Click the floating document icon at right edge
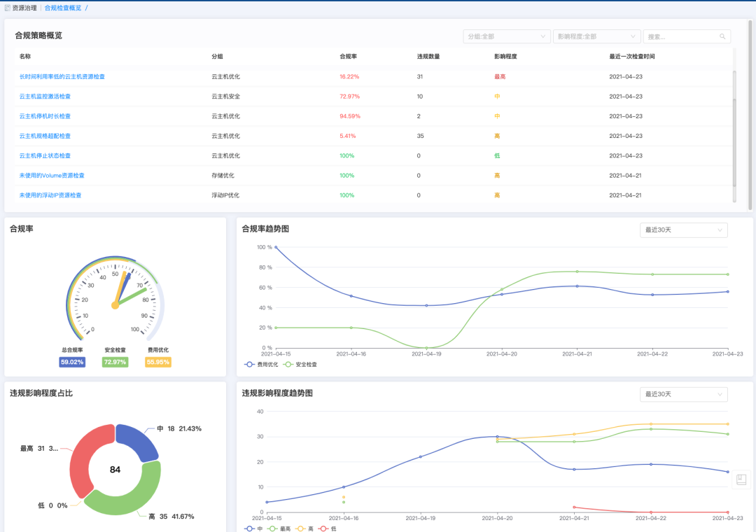This screenshot has height=532, width=756. [x=741, y=479]
